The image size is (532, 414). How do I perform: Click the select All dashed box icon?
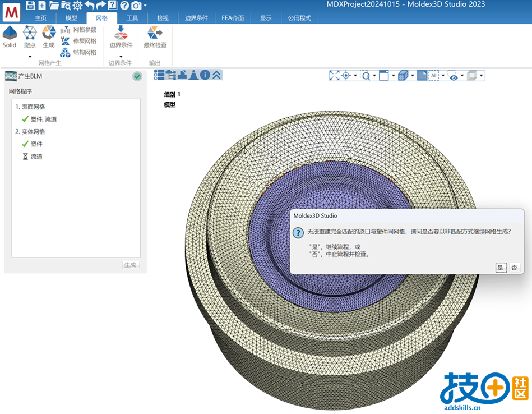coord(434,75)
